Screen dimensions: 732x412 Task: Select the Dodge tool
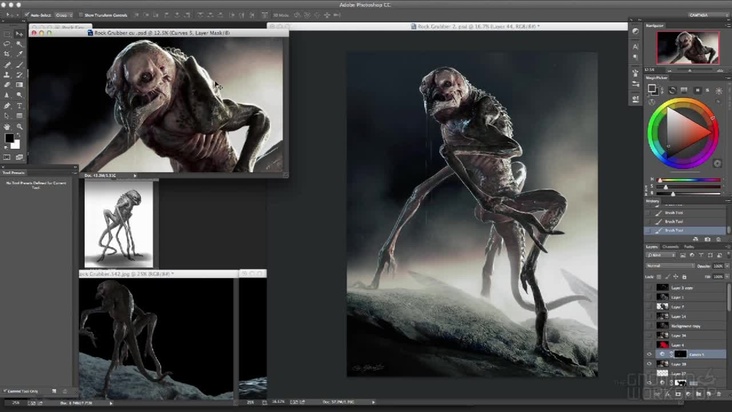click(20, 95)
